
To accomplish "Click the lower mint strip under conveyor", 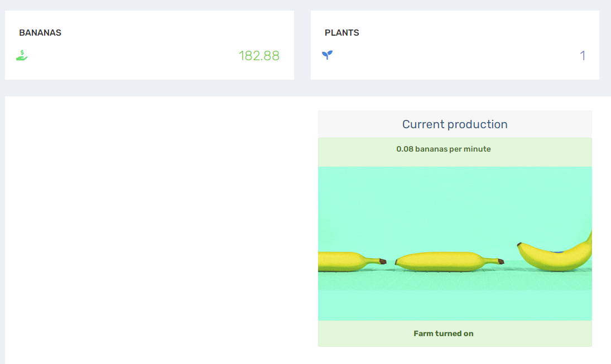I will point(455,305).
